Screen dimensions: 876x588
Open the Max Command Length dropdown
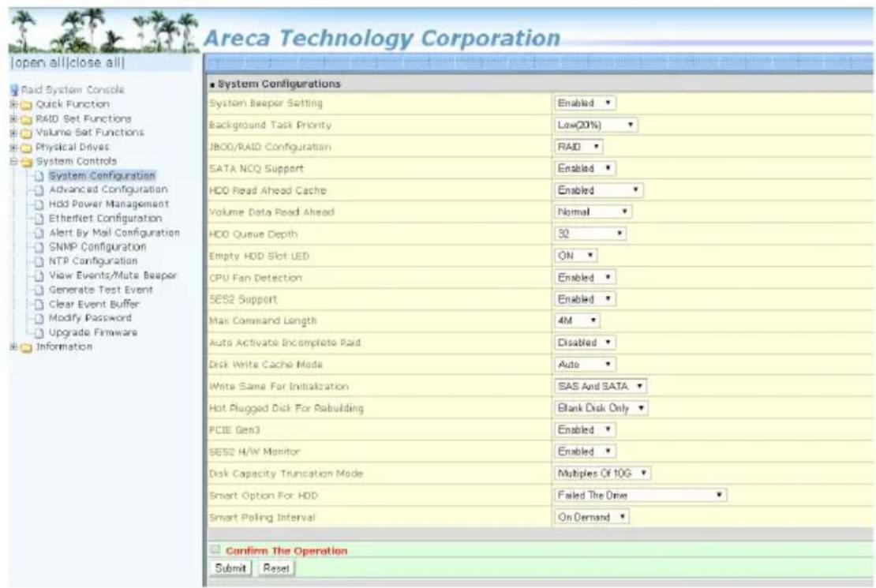click(577, 320)
